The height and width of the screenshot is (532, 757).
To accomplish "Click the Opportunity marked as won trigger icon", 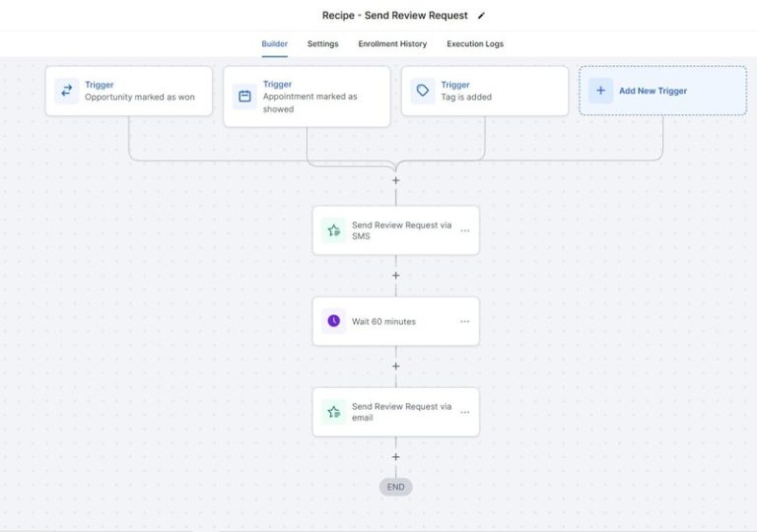I will coord(67,91).
